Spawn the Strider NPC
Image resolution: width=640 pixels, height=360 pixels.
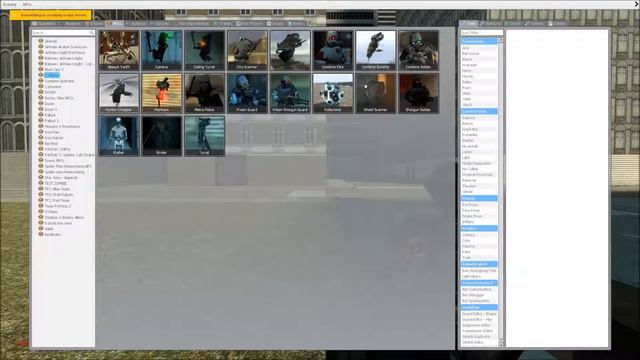162,136
